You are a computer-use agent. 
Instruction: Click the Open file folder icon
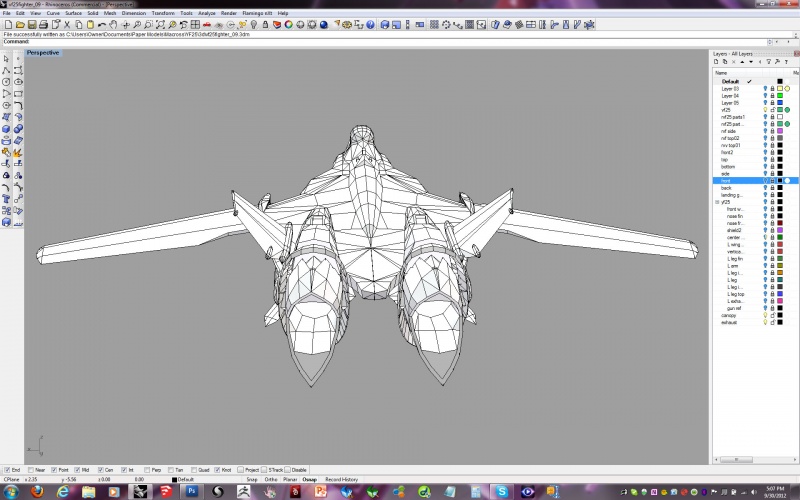20,24
